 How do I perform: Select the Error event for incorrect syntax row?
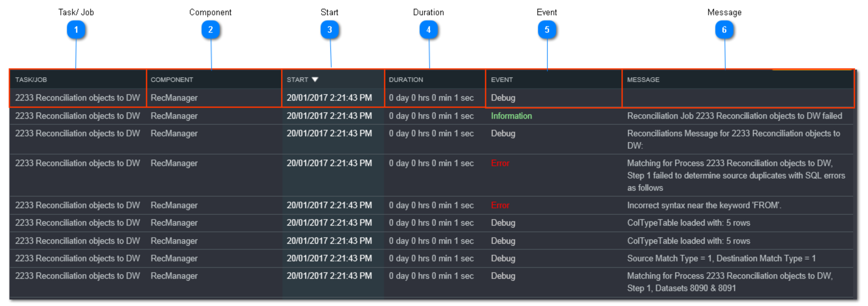(500, 205)
